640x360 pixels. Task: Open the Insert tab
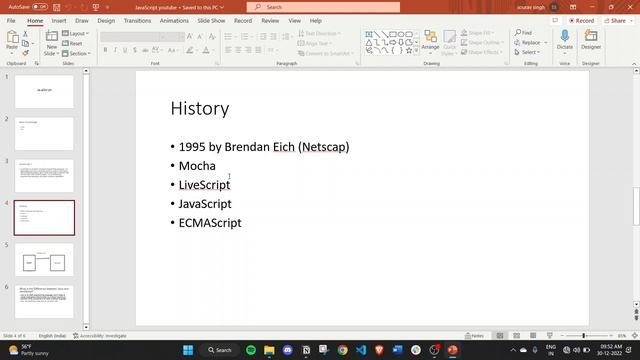pos(59,20)
